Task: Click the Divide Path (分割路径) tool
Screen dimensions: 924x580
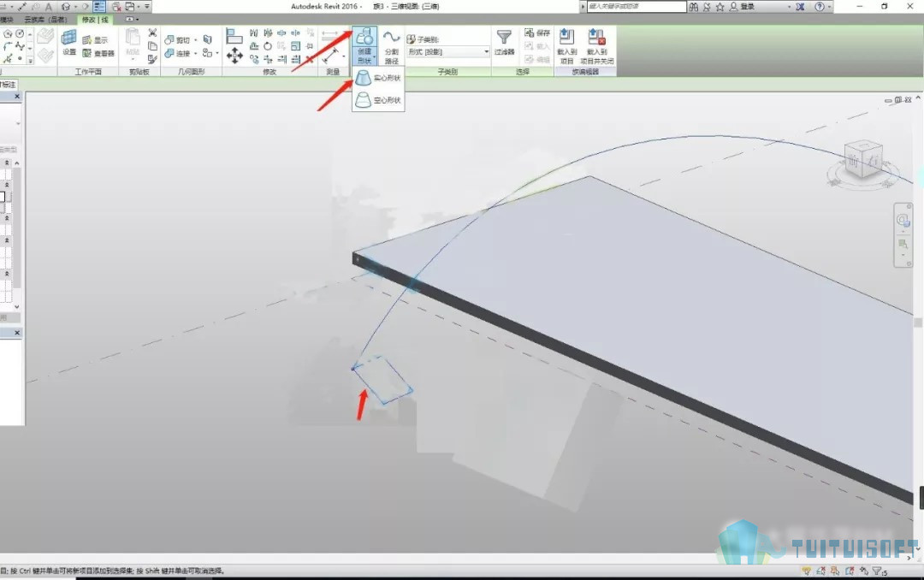Action: (x=391, y=46)
